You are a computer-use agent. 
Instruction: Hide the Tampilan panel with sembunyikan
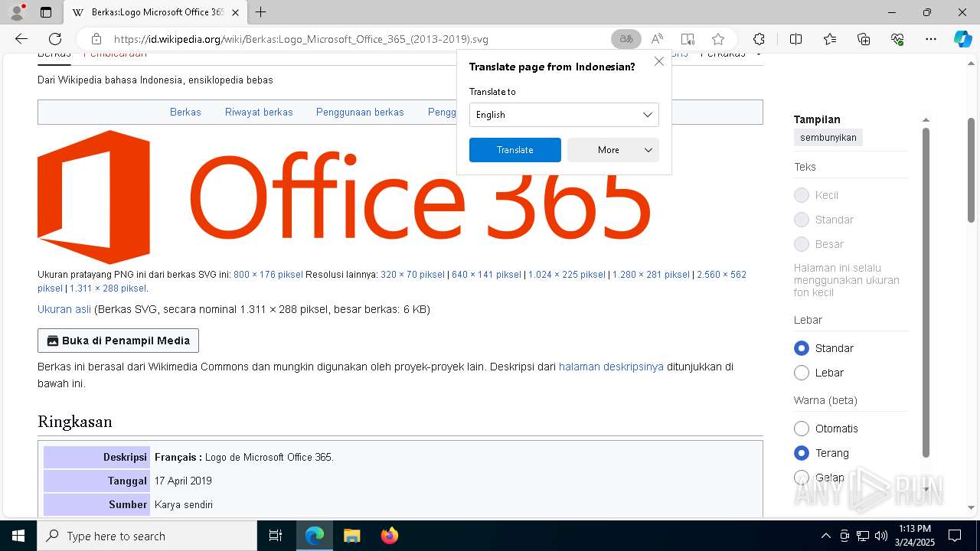click(828, 138)
